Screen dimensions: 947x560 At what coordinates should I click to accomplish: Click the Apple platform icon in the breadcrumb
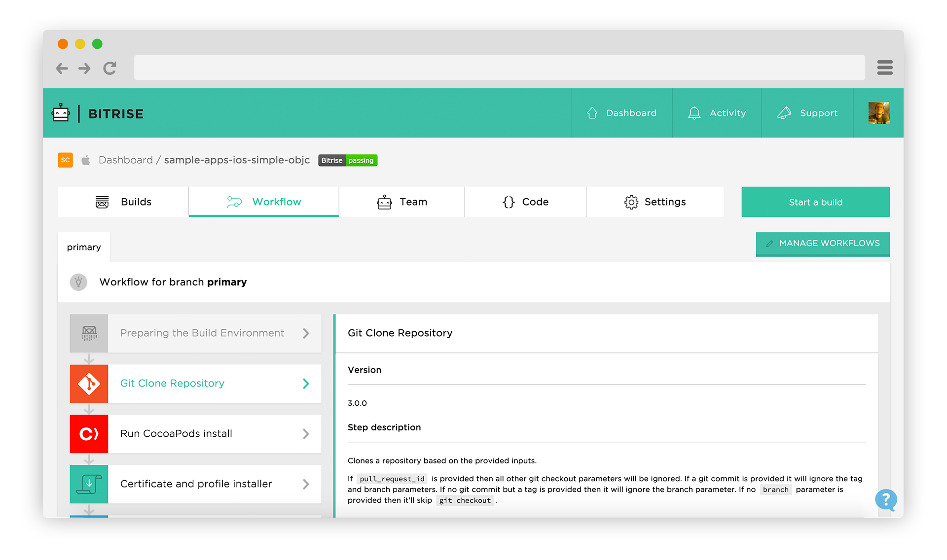(86, 160)
